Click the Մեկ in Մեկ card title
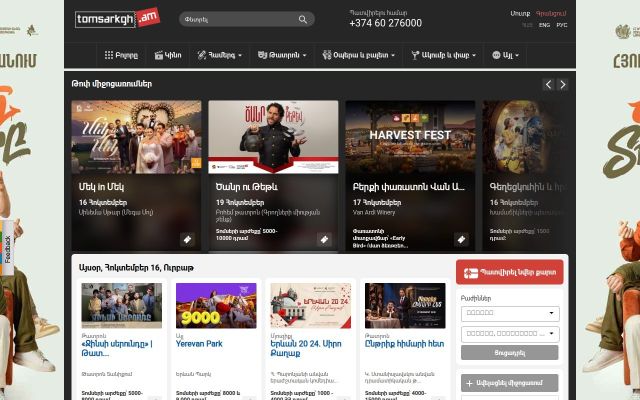This screenshot has height=400, width=640. (102, 187)
